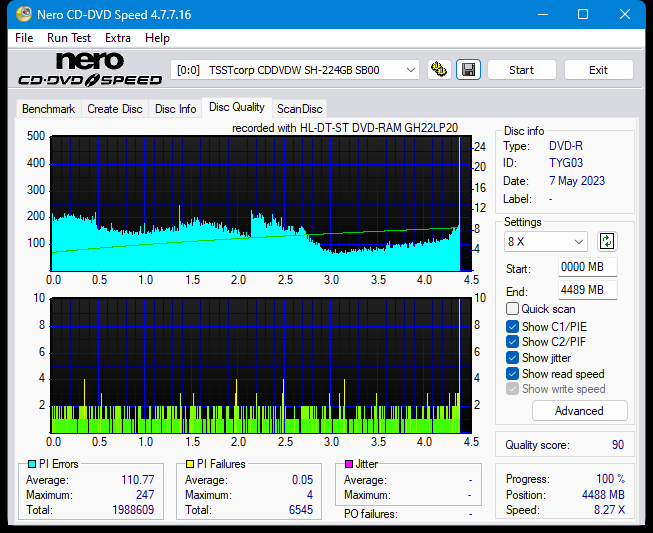
Task: Enable the Quick scan checkbox
Action: (513, 309)
